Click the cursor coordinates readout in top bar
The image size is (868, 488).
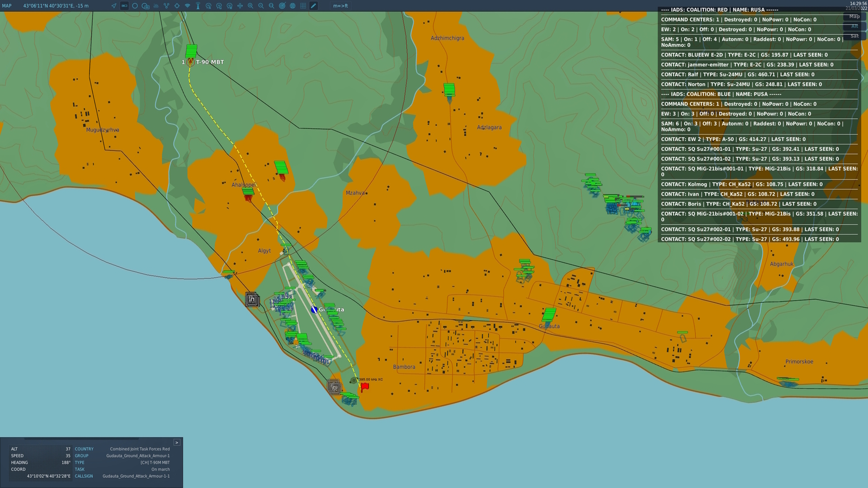click(56, 6)
